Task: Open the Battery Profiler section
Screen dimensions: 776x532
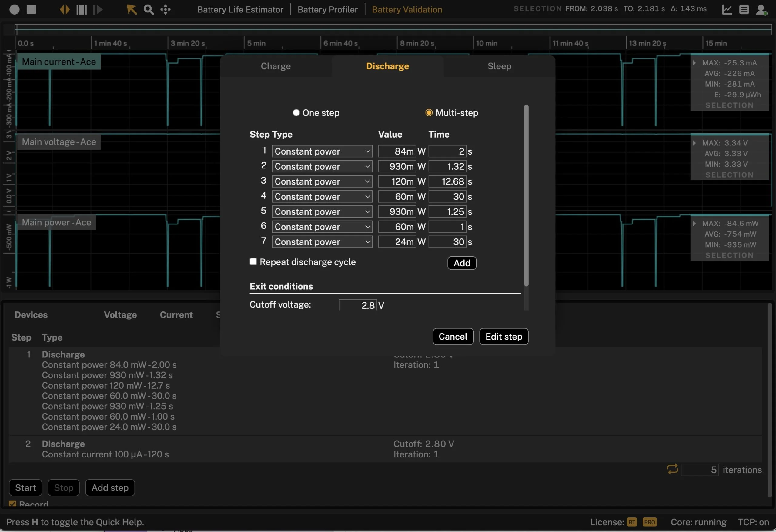Action: (327, 9)
